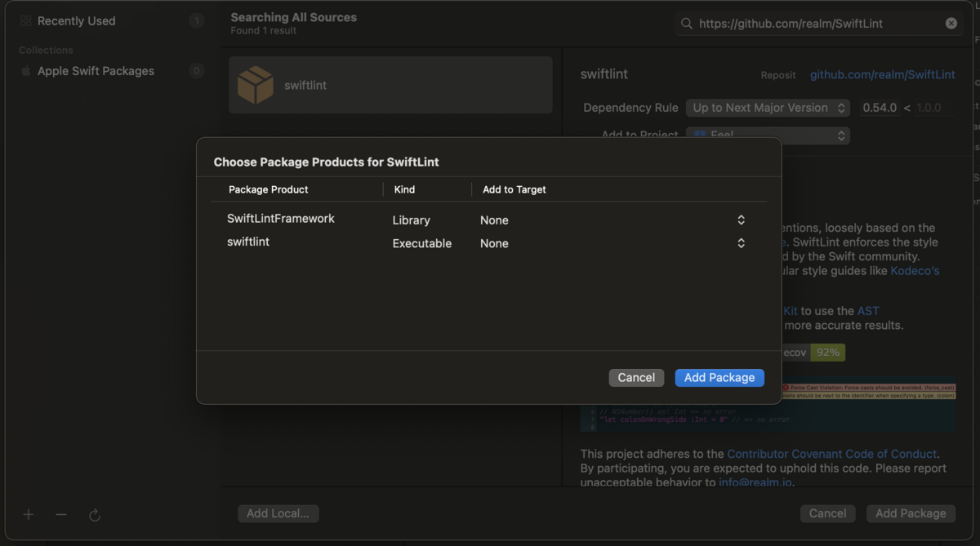Edit the minimum version 0.54.0 field

tap(880, 108)
